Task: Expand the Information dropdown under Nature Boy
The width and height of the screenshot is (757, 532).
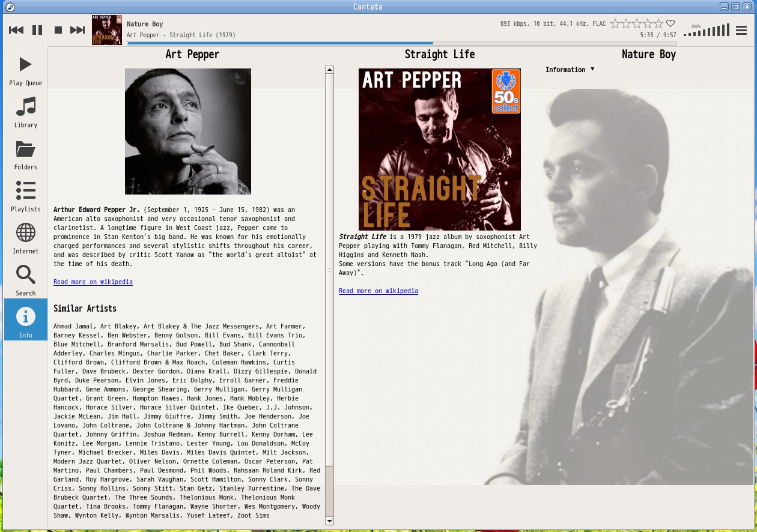Action: (x=570, y=70)
